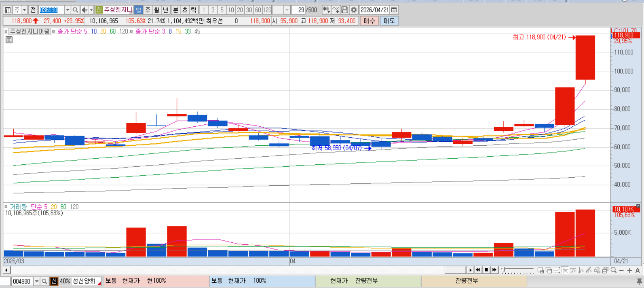Click the blue 보통 현재가 100% order bar
Screen dimensions: 644x288
coord(262,281)
